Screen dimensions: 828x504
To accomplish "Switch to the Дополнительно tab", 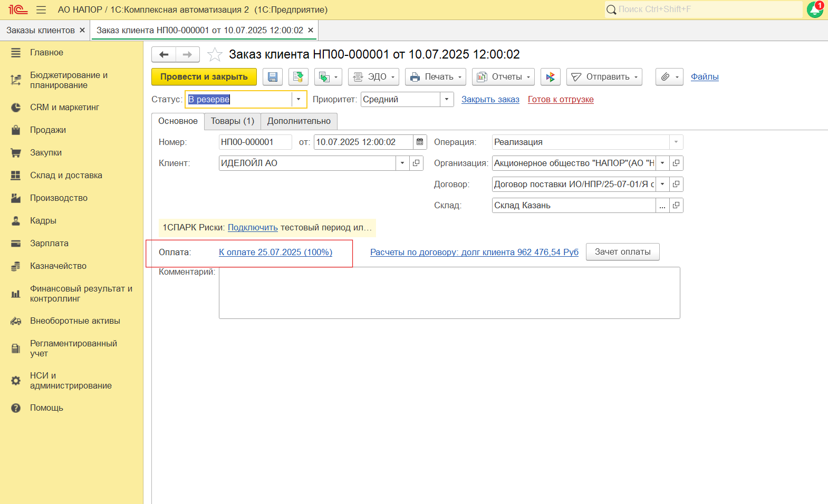I will (x=299, y=121).
